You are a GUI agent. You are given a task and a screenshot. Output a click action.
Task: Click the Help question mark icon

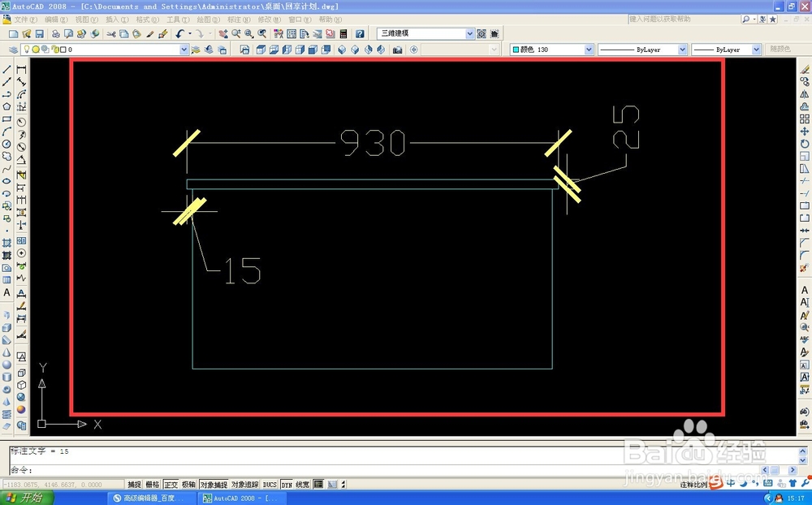360,34
